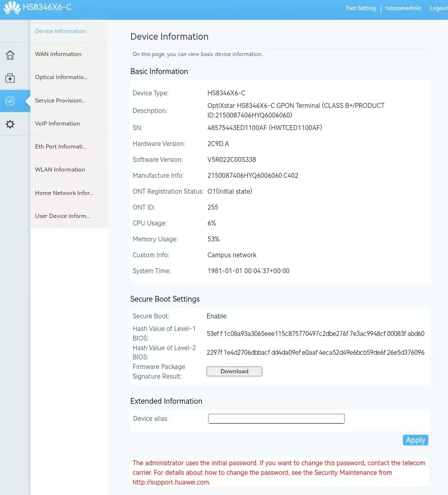Screen dimensions: 448x495
Task: Open Optical Information page
Action: (61, 77)
